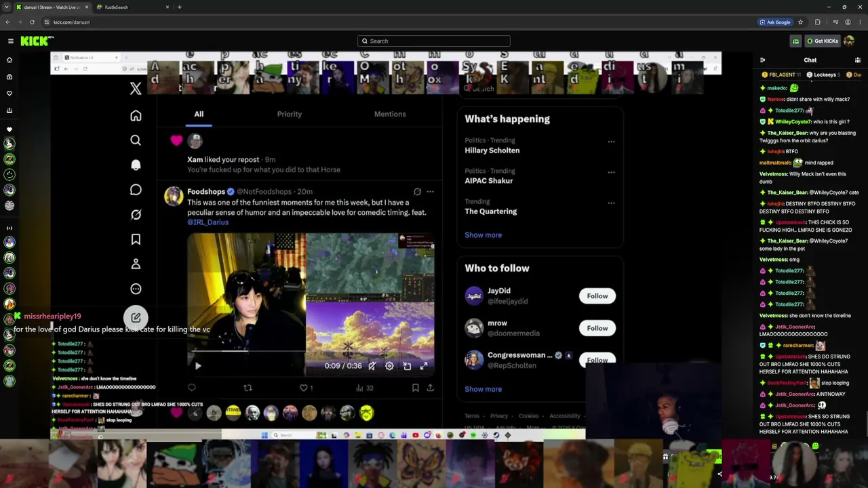This screenshot has width=868, height=488.
Task: Click the compose post button on X
Action: pos(136,317)
